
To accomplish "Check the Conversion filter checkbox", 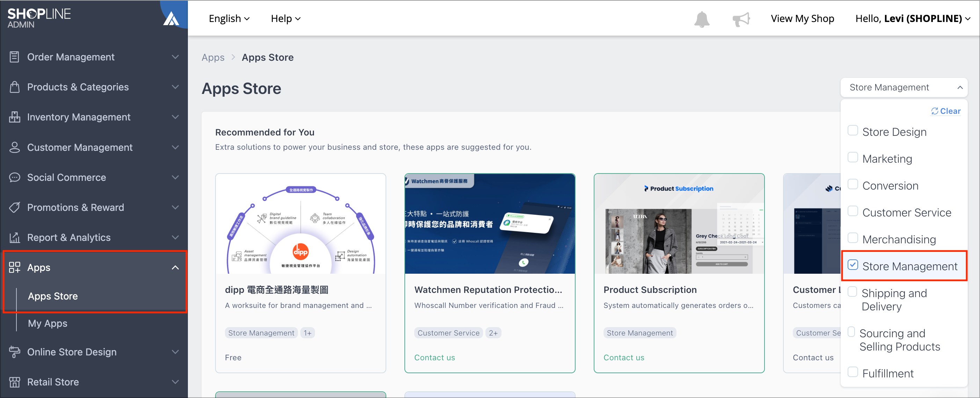I will pyautogui.click(x=853, y=185).
